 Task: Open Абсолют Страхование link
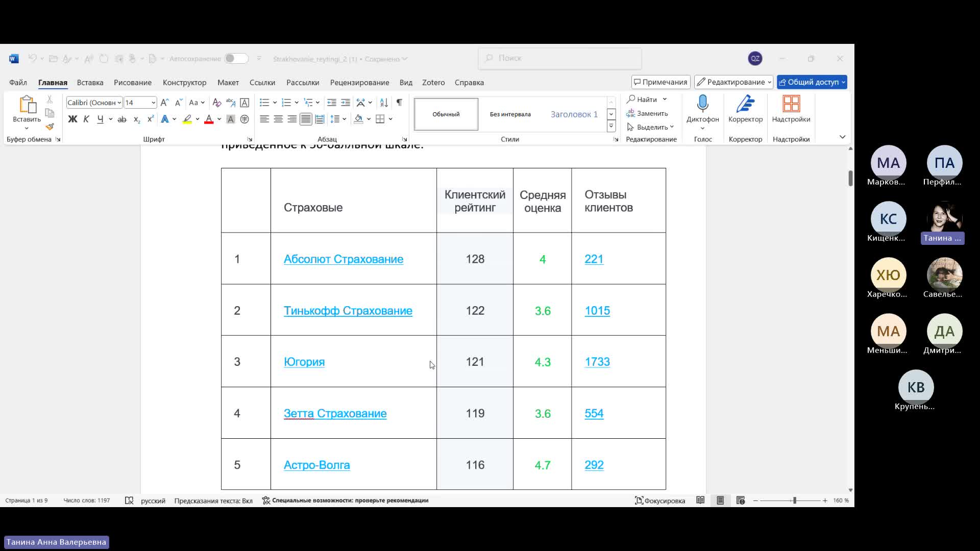coord(344,259)
